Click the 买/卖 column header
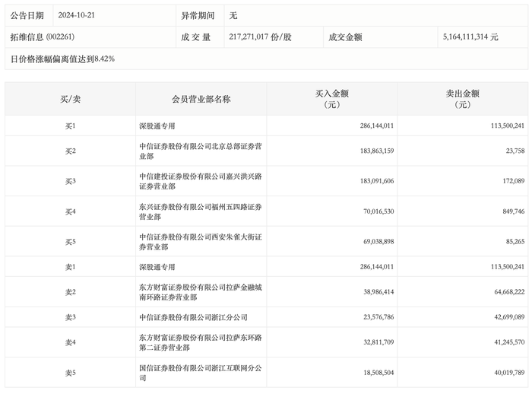The image size is (532, 394). [70, 99]
